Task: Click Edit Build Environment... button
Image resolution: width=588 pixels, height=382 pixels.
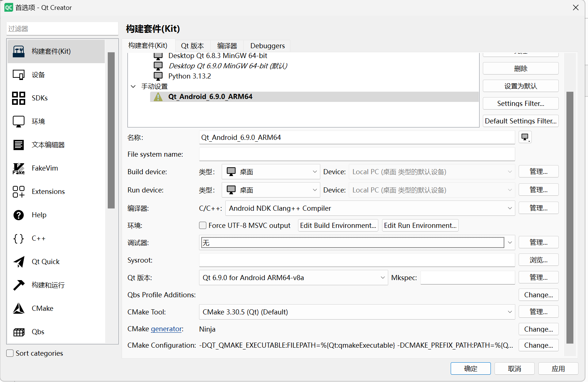Action: click(x=338, y=226)
